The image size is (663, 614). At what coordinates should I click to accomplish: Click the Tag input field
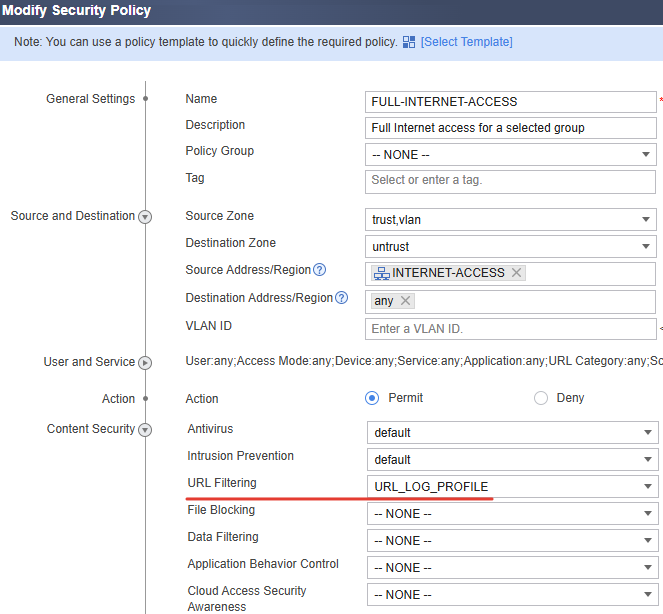point(511,181)
